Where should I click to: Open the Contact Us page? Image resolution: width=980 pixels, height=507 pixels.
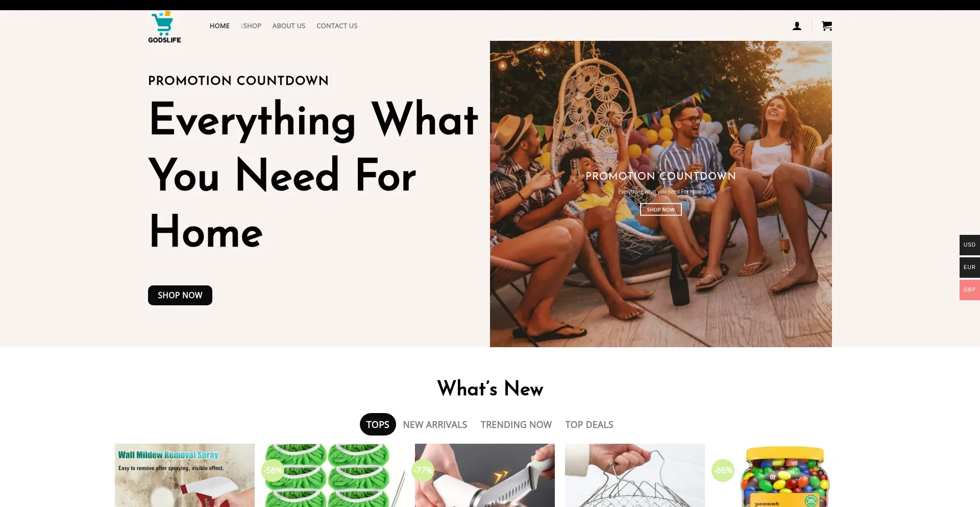(x=337, y=26)
